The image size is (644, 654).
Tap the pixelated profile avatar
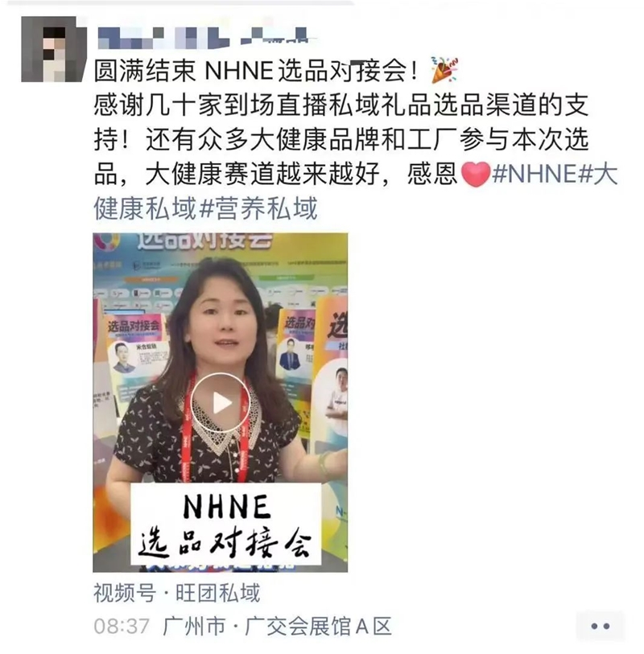(54, 49)
